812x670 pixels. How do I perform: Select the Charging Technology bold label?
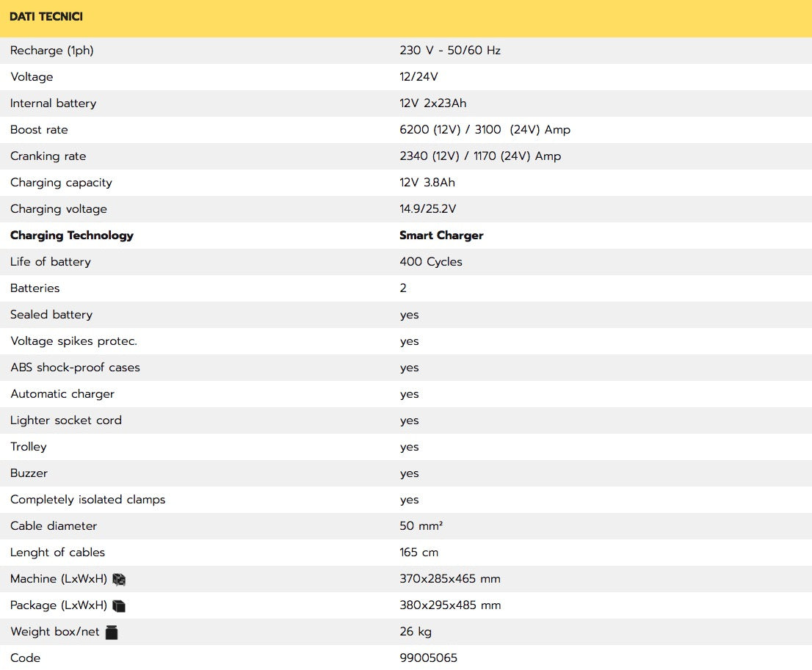(x=72, y=236)
